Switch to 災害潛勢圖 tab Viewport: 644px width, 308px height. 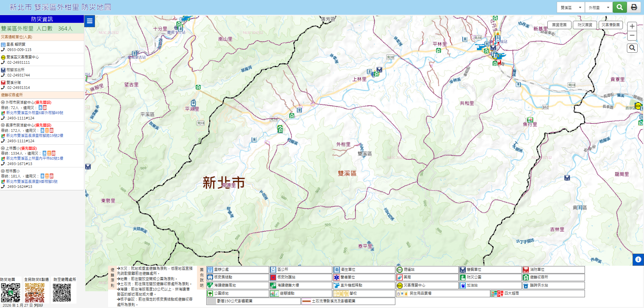[x=610, y=25]
